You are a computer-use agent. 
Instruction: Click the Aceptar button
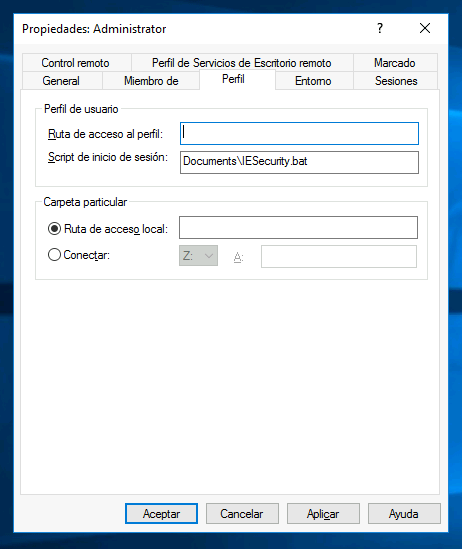coord(161,514)
